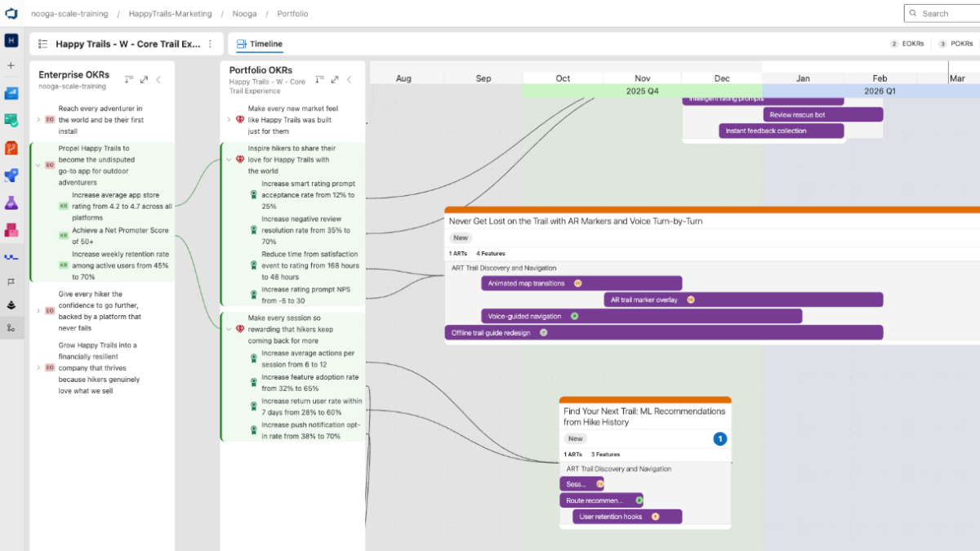Viewport: 980px width, 551px height.
Task: Open Azure Repos from the sidebar
Action: tap(11, 148)
